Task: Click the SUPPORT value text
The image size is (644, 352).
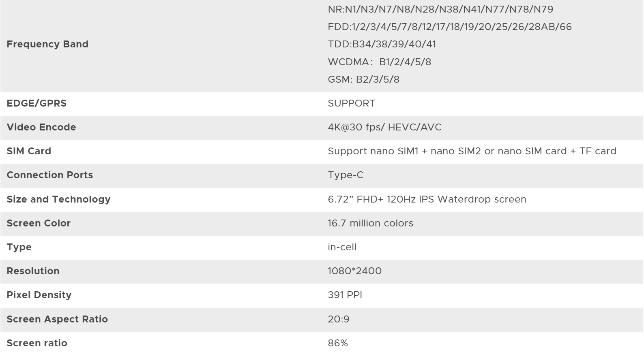Action: click(x=351, y=103)
